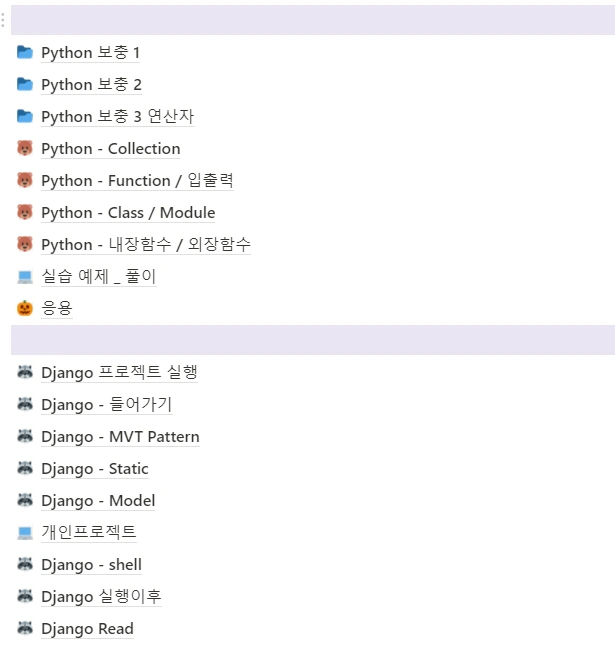The height and width of the screenshot is (653, 615).
Task: Open the Python 보충 1 page
Action: (90, 53)
